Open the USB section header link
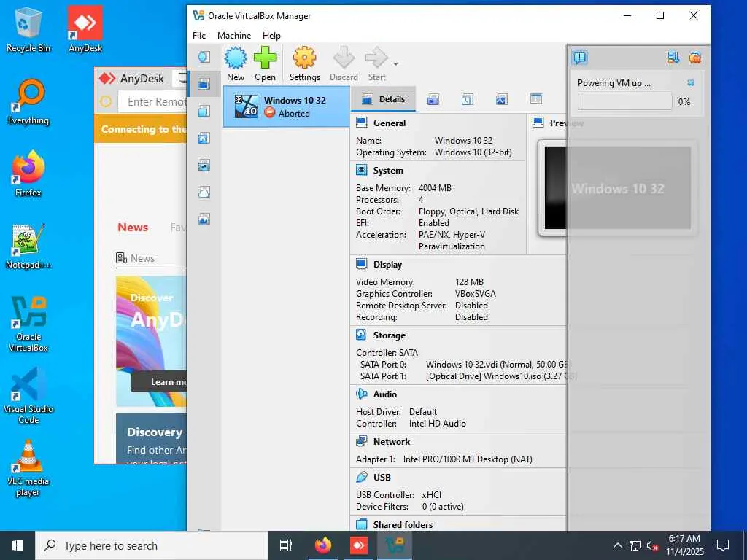Image resolution: width=747 pixels, height=560 pixels. coord(382,477)
